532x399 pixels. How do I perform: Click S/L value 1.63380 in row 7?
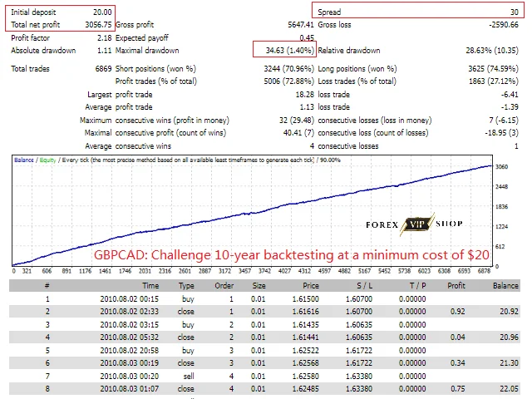(359, 377)
